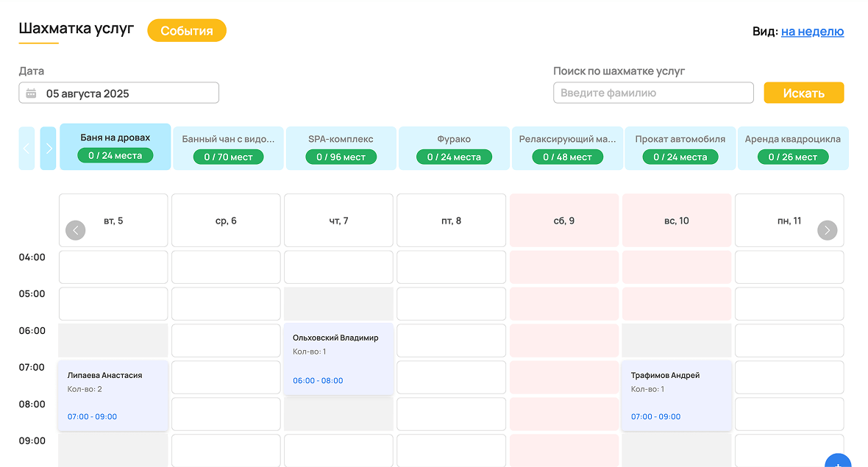Focus the Введите фамилию search field

(653, 93)
